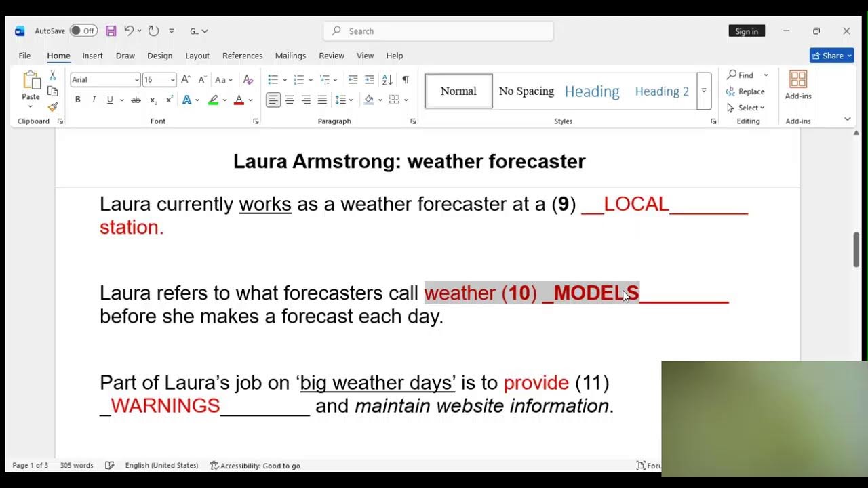
Task: Switch to the Layout tab
Action: pos(197,56)
